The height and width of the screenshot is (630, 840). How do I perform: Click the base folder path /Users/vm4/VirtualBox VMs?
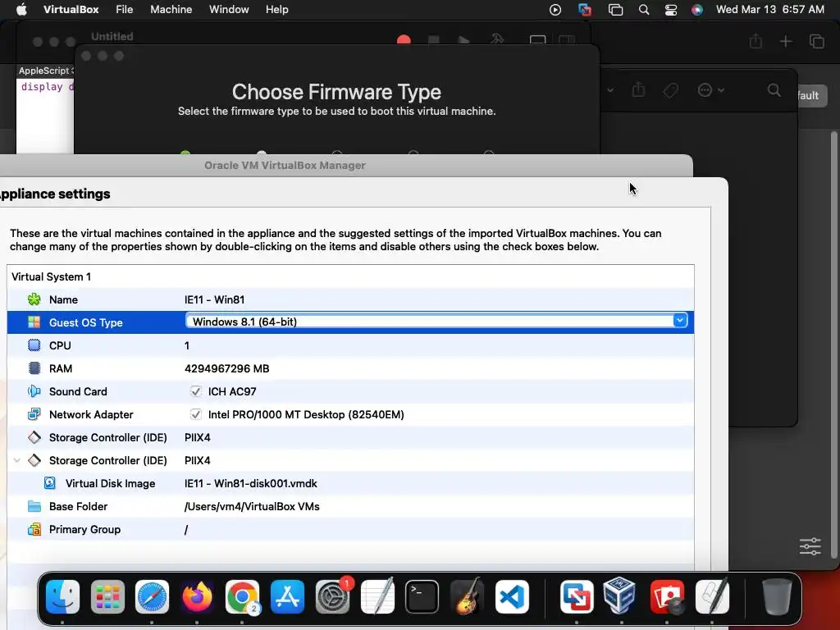tap(252, 506)
